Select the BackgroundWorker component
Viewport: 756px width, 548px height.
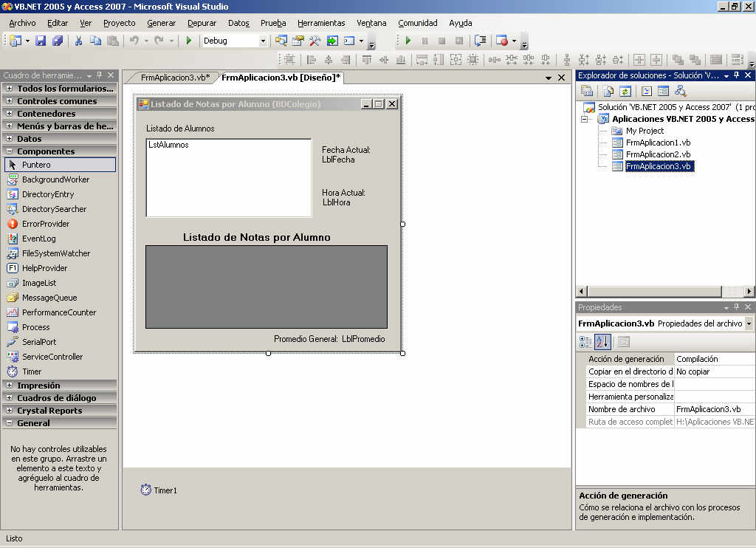tap(61, 179)
